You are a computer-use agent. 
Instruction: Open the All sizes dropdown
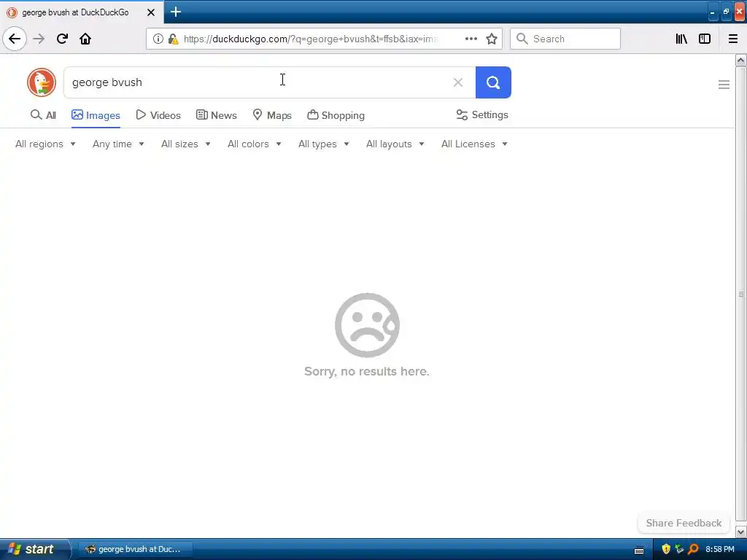[x=186, y=144]
